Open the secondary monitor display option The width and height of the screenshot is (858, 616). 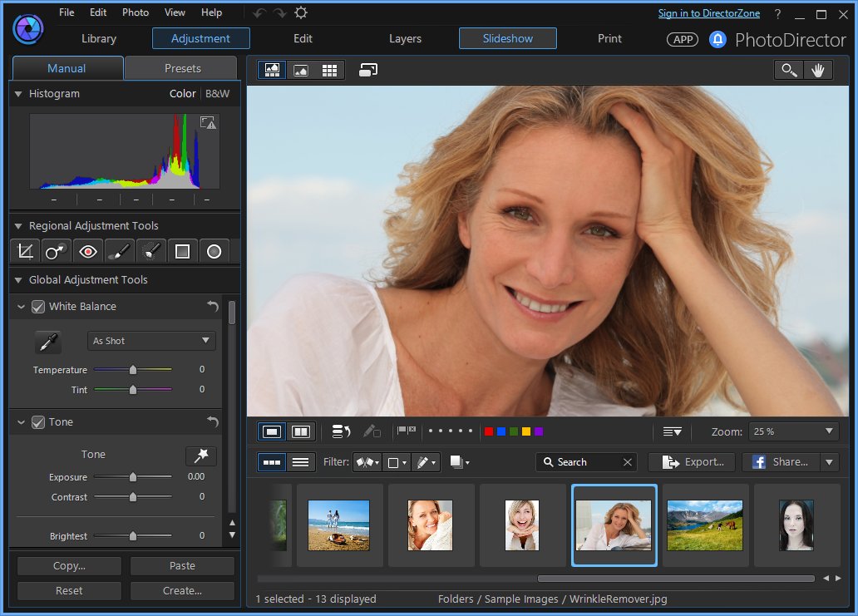click(368, 70)
